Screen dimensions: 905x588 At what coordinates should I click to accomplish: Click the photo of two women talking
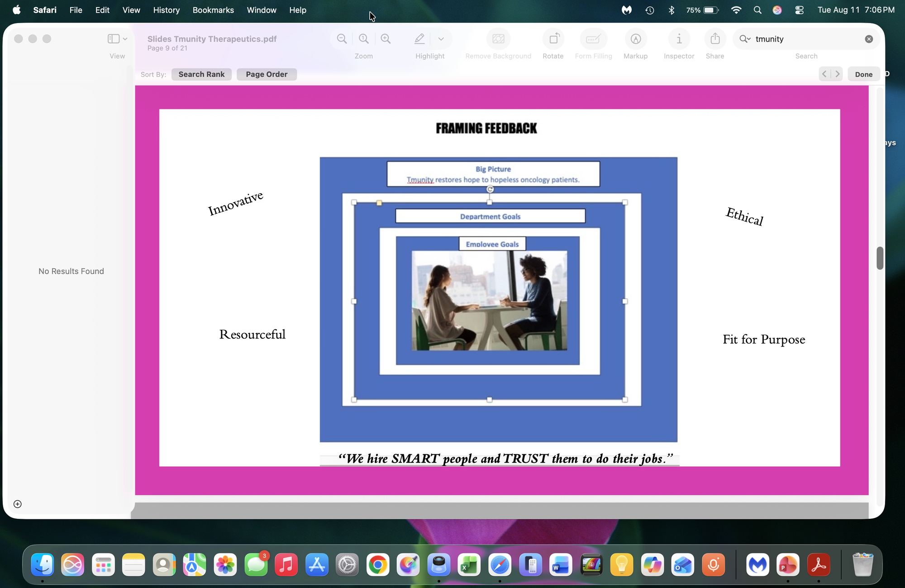(489, 301)
